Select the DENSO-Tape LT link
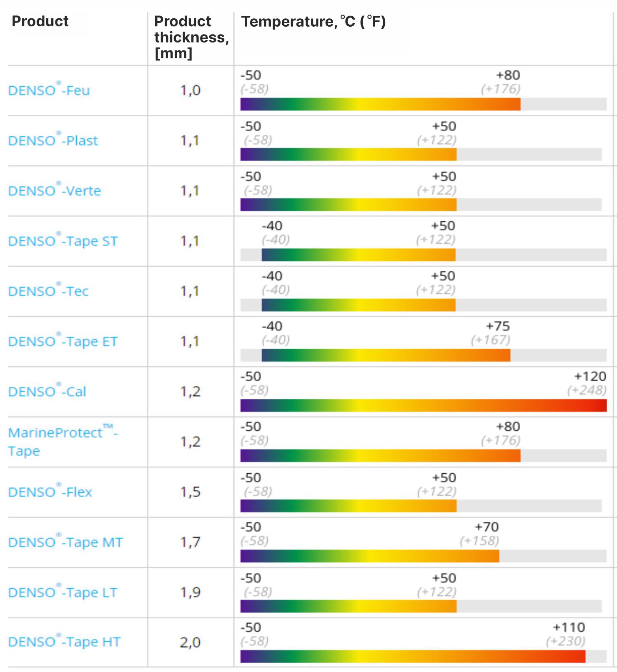Image resolution: width=617 pixels, height=672 pixels. (x=63, y=592)
